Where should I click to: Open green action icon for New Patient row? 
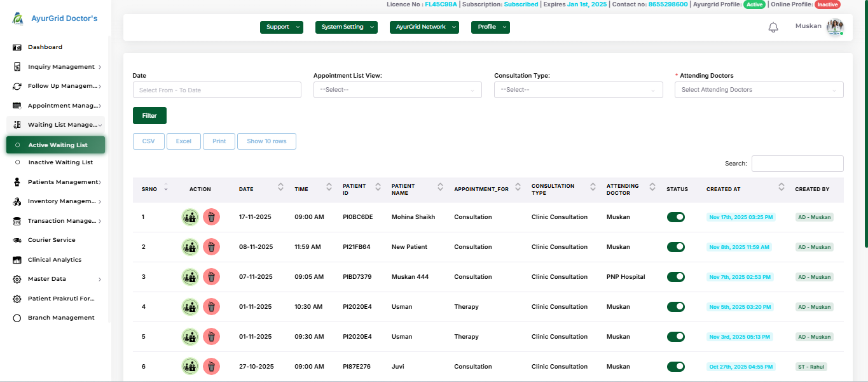click(189, 247)
